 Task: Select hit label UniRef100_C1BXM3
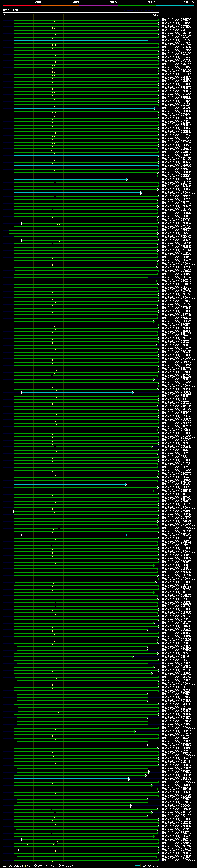point(177,822)
